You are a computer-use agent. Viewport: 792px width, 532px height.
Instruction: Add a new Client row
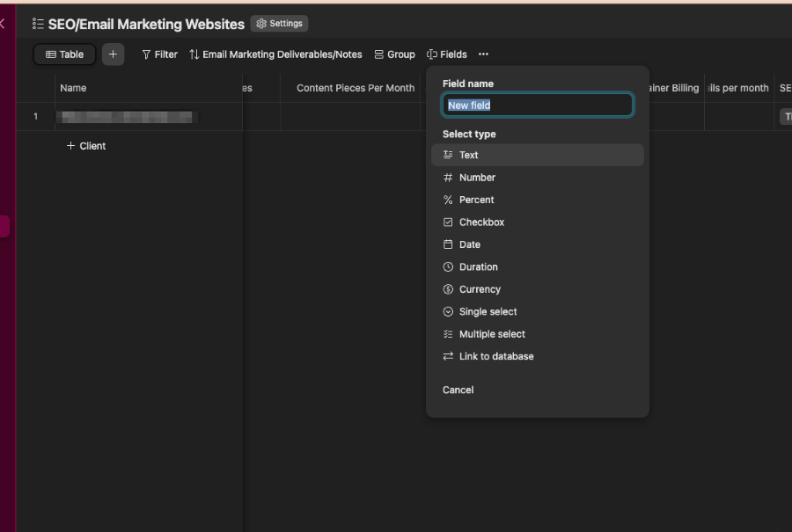point(86,146)
